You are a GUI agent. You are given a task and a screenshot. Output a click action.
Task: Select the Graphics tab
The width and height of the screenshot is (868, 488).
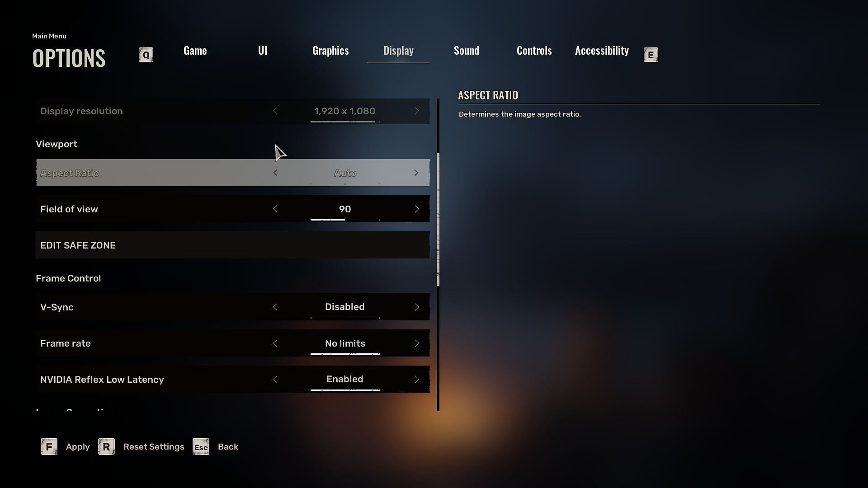(x=330, y=50)
